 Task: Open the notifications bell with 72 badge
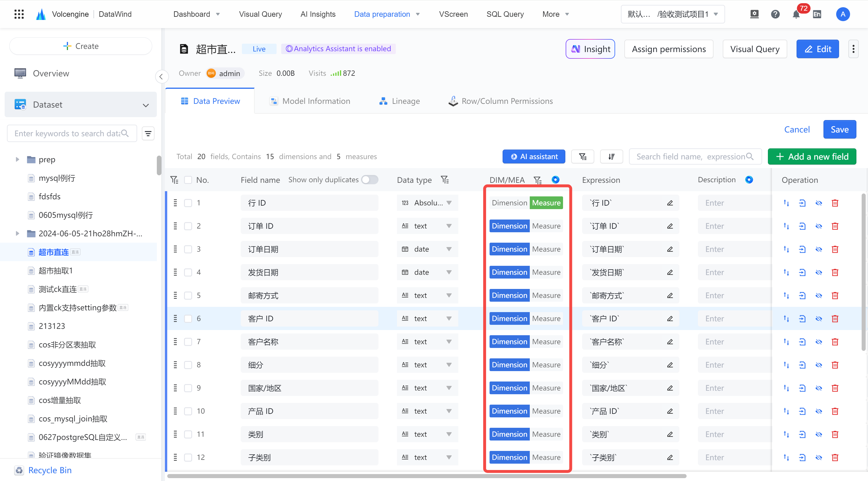click(x=796, y=14)
